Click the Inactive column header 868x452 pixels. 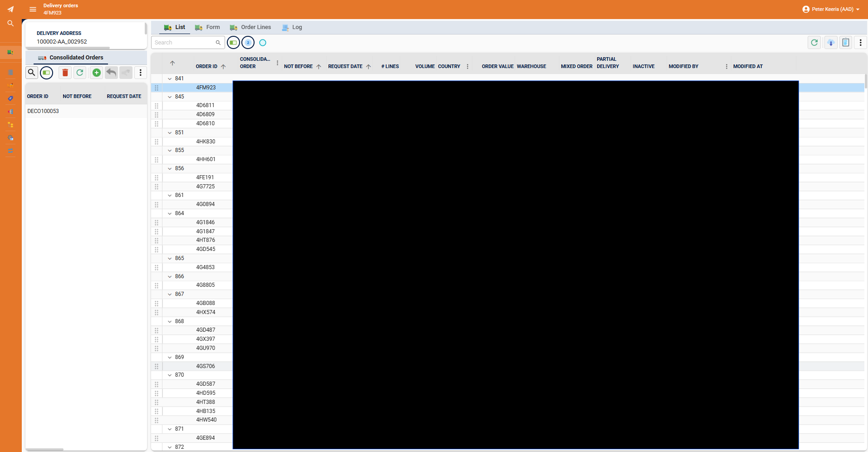(x=643, y=66)
